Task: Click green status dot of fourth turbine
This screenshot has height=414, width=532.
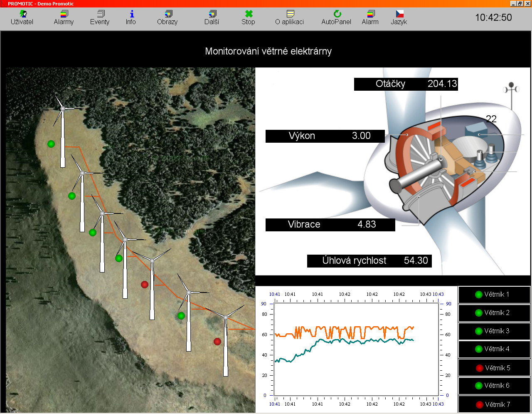Action: pos(119,258)
